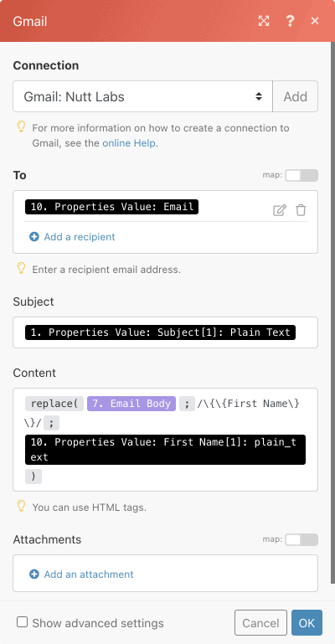Screen dimensions: 335x644
Task: Click inside the Subject input field
Action: pos(166,332)
